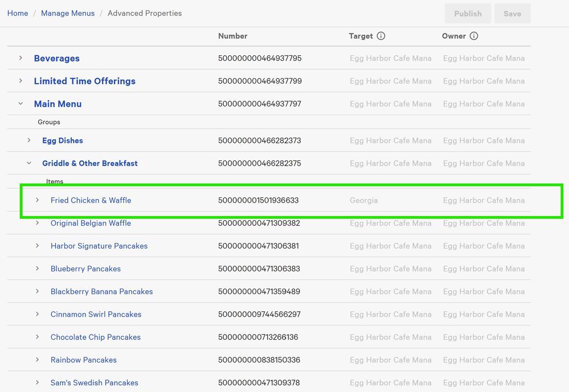The height and width of the screenshot is (392, 569).
Task: Open Sam's Swedish Pancakes item
Action: (x=94, y=382)
